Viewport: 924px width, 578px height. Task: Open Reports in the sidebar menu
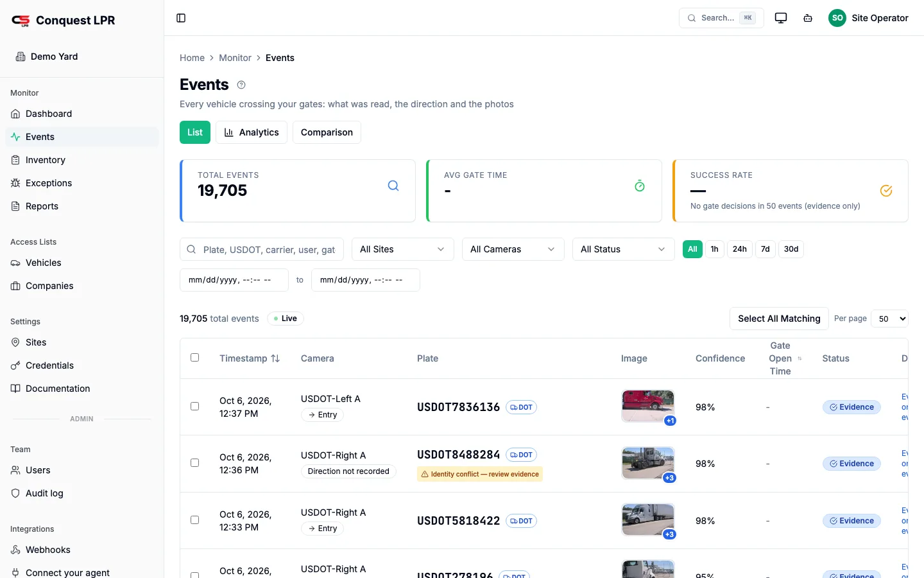82,206
